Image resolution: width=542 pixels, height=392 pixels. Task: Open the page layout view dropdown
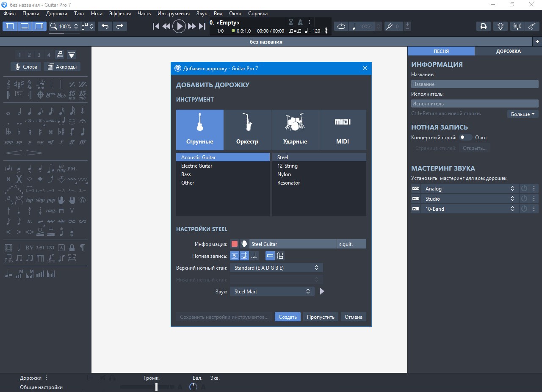pos(88,26)
